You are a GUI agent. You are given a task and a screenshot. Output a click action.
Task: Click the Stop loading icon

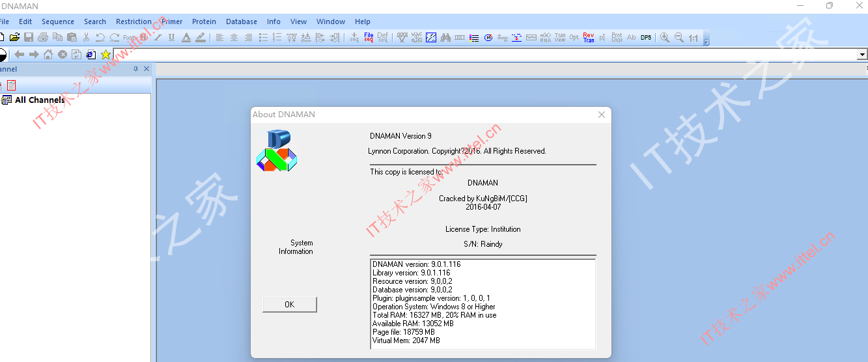(x=63, y=55)
